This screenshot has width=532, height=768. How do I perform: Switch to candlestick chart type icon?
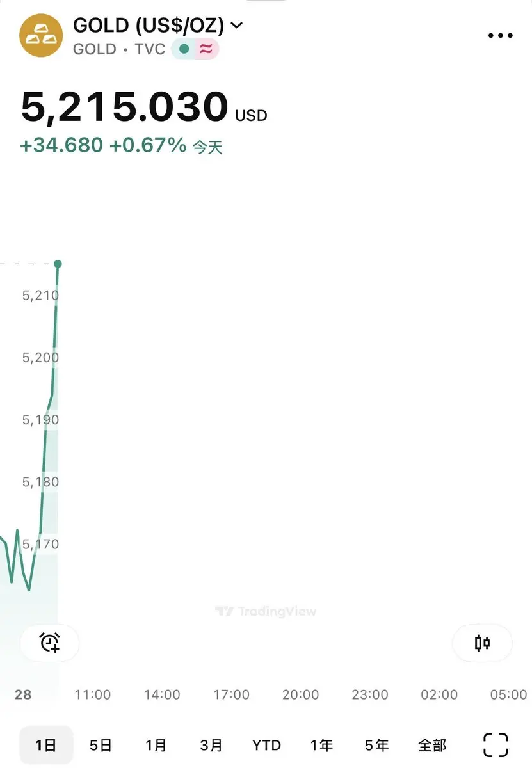pyautogui.click(x=482, y=643)
